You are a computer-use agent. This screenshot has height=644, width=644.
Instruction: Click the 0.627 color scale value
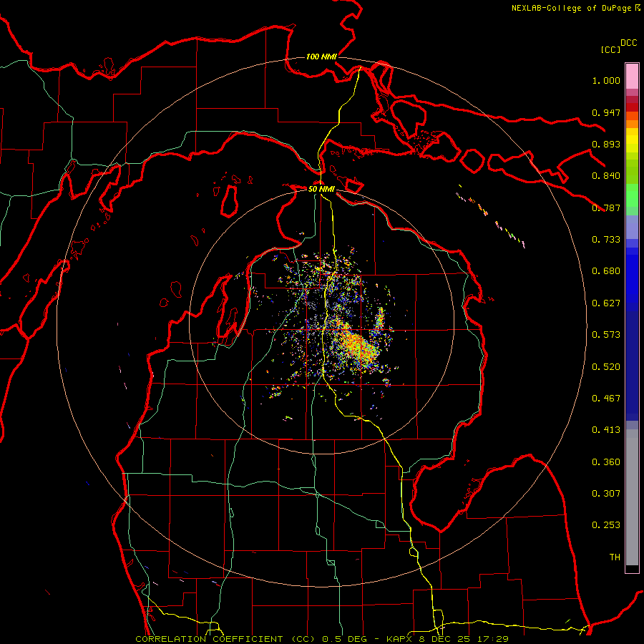[x=606, y=303]
